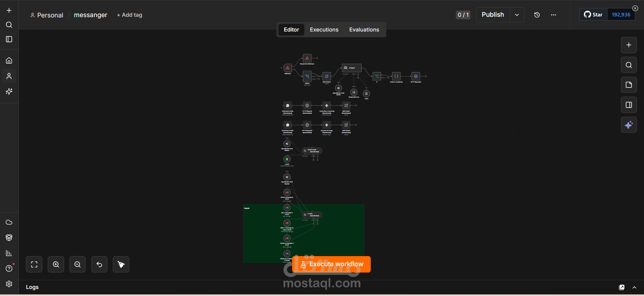Select the Delete a message in Gmail node
The image size is (644, 296).
pos(287,238)
